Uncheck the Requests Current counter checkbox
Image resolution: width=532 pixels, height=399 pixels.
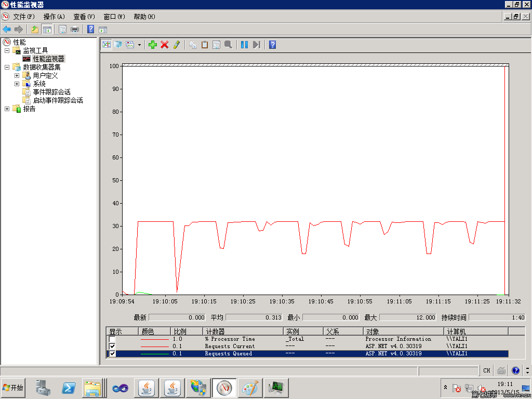[x=112, y=347]
